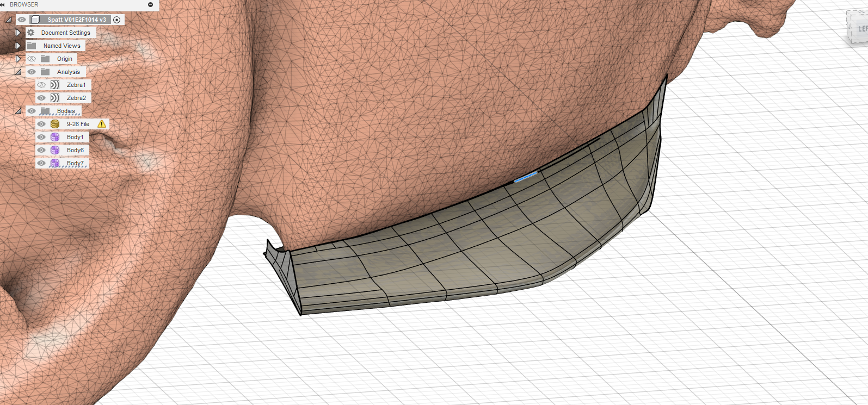Click the Browser panel minus button
This screenshot has width=868, height=405.
151,4
